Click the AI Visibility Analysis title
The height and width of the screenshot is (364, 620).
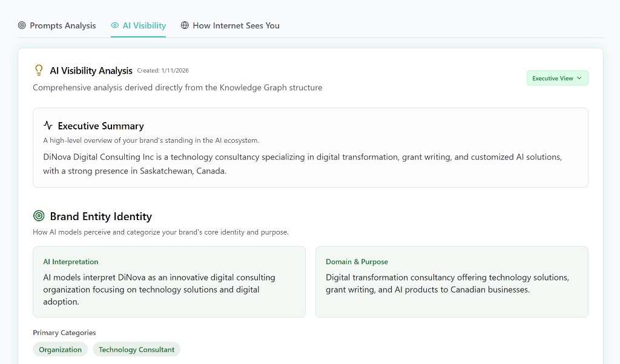coord(91,71)
